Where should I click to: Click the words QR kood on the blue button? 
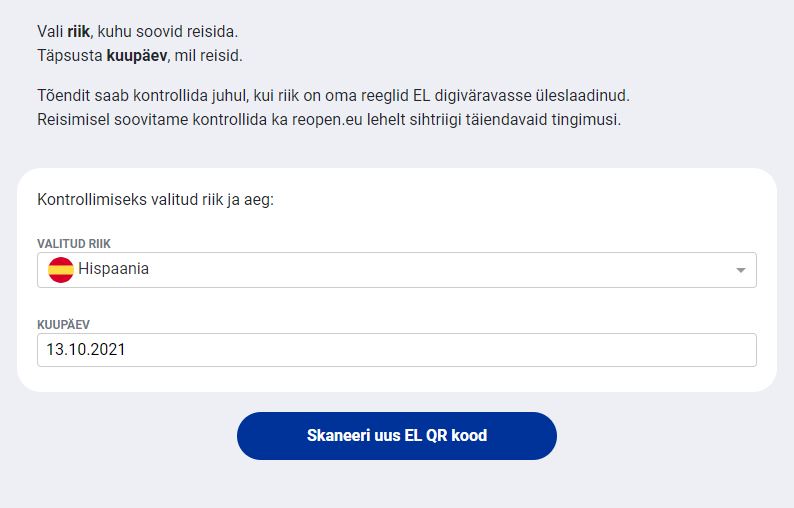(457, 436)
